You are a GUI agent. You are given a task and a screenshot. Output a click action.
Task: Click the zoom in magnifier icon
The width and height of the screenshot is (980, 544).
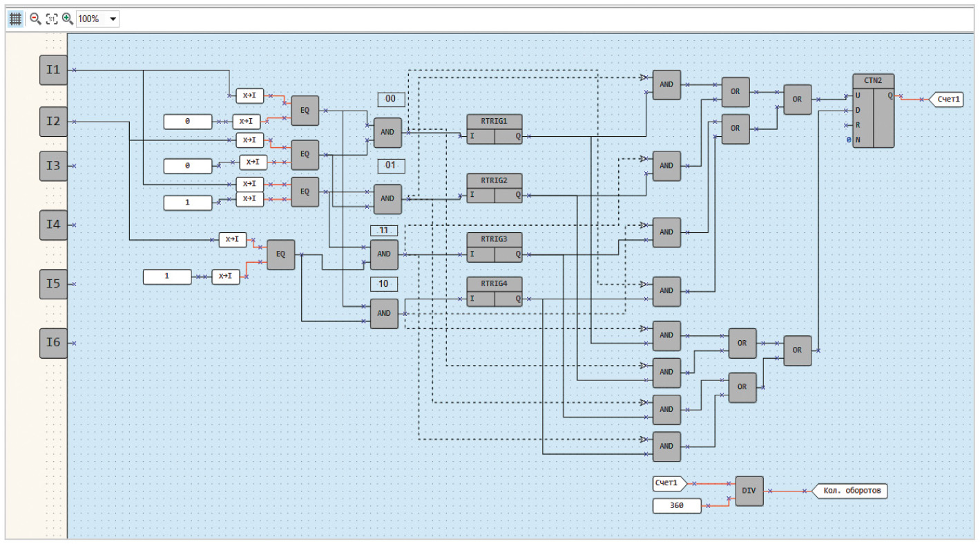click(67, 19)
